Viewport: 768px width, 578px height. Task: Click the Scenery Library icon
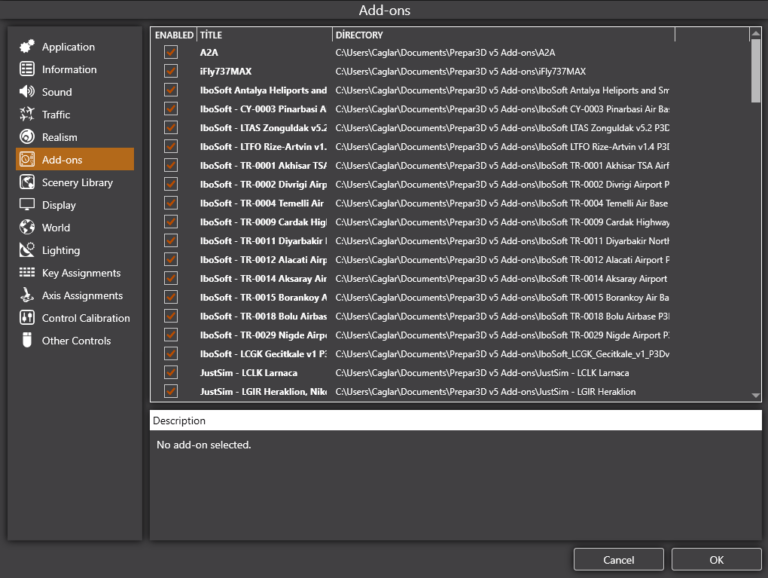[27, 182]
